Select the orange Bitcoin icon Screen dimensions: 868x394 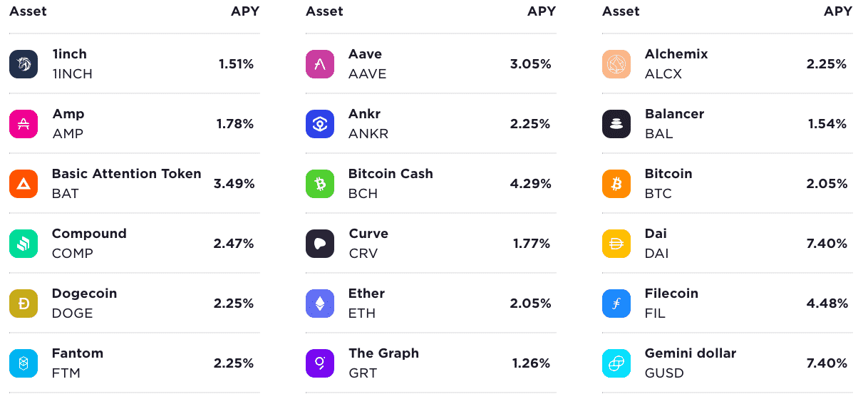tap(616, 184)
